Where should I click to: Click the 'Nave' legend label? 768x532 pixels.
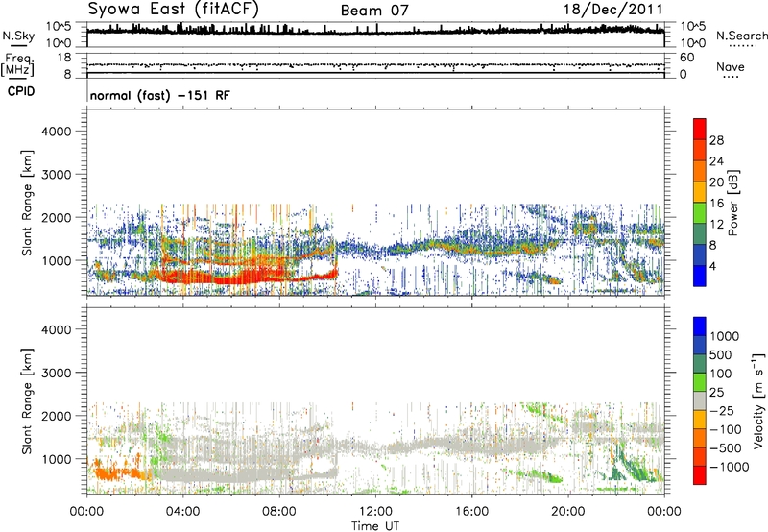coord(730,66)
